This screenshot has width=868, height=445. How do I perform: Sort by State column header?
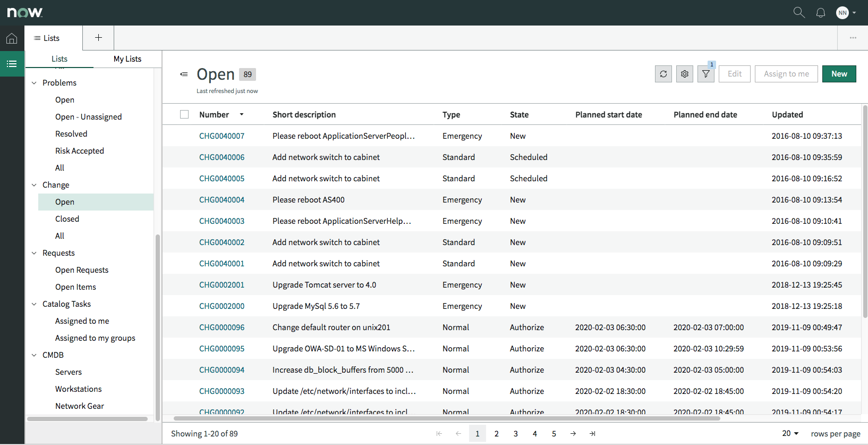point(519,114)
